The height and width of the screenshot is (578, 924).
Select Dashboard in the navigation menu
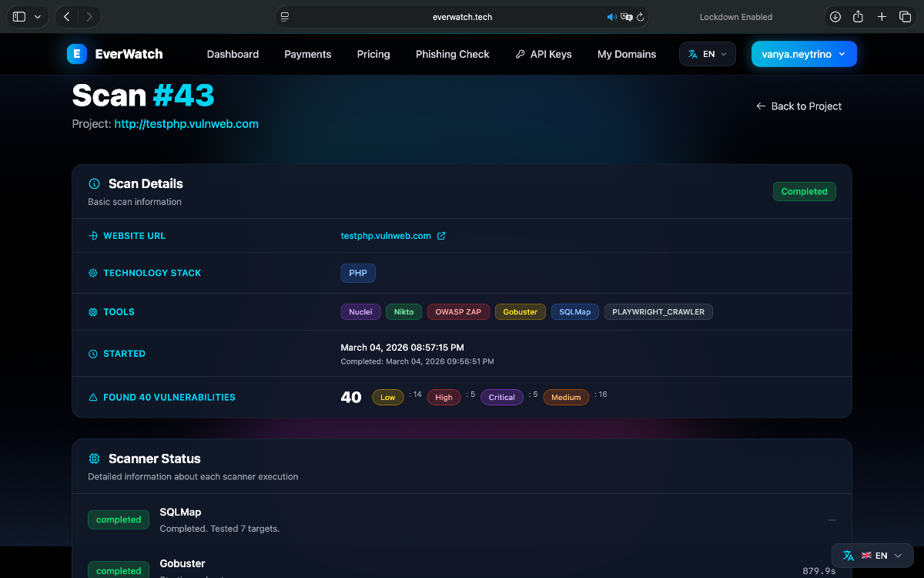coord(233,54)
